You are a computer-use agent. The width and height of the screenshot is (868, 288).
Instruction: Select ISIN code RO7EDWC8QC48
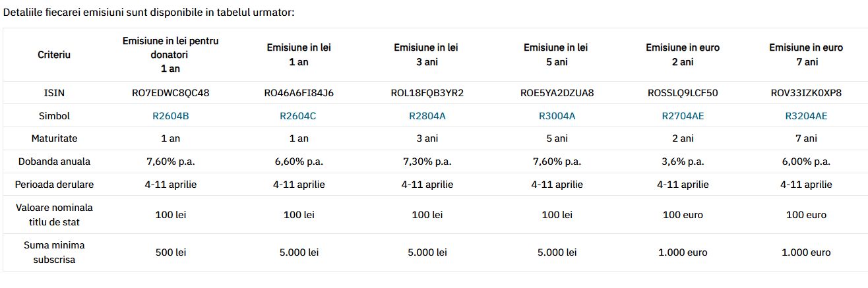click(170, 93)
